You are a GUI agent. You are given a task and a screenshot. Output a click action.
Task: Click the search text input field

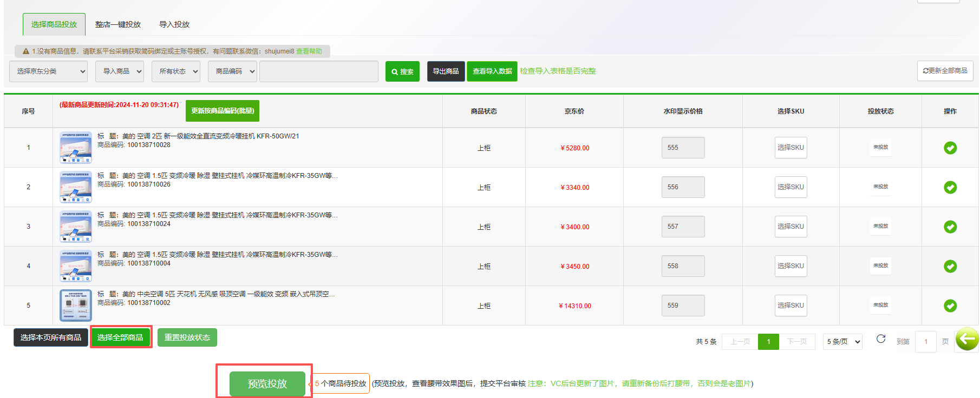point(318,71)
